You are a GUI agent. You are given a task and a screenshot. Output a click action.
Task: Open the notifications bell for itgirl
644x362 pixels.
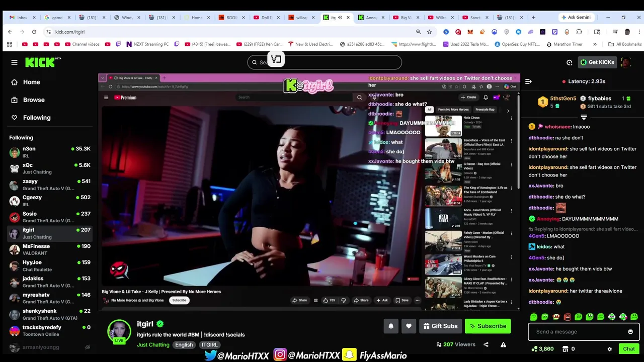(391, 326)
